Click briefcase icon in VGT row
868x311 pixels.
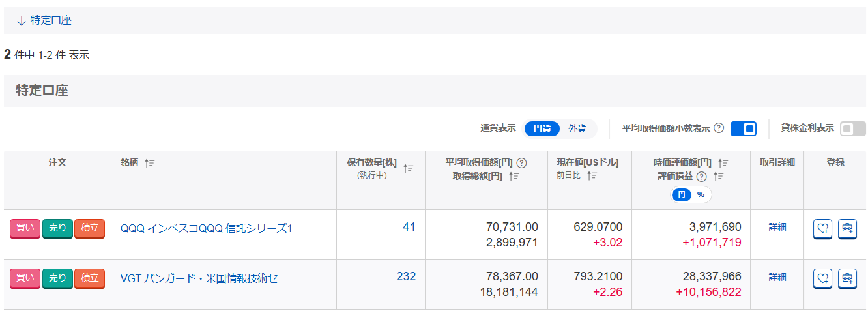coord(847,278)
